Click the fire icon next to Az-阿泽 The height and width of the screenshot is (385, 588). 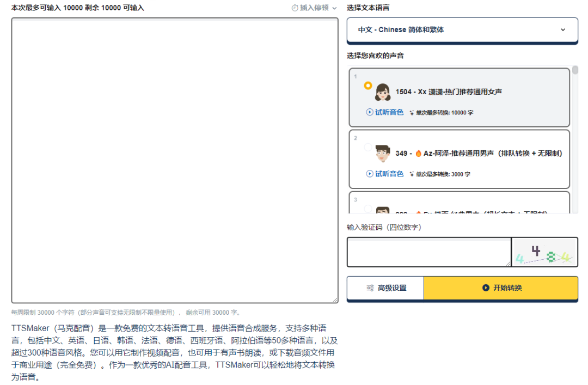click(x=419, y=153)
